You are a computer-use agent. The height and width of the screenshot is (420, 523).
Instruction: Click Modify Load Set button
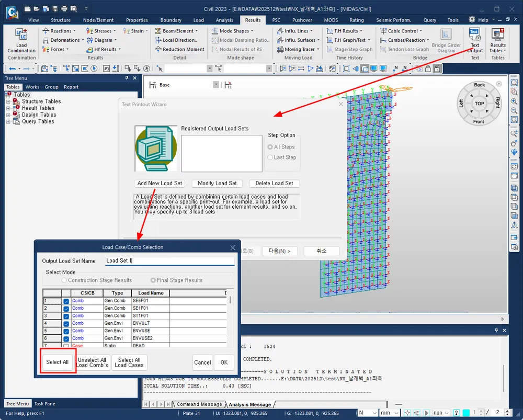(x=217, y=183)
